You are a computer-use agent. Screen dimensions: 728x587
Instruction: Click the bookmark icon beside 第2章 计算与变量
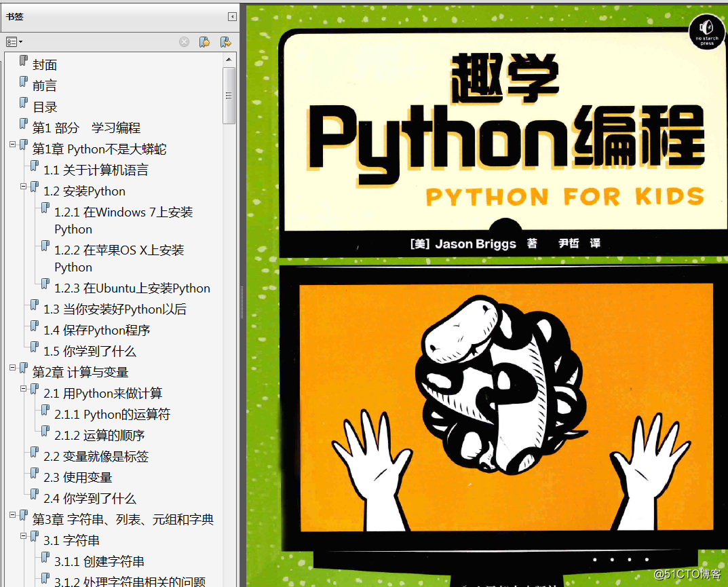[24, 368]
